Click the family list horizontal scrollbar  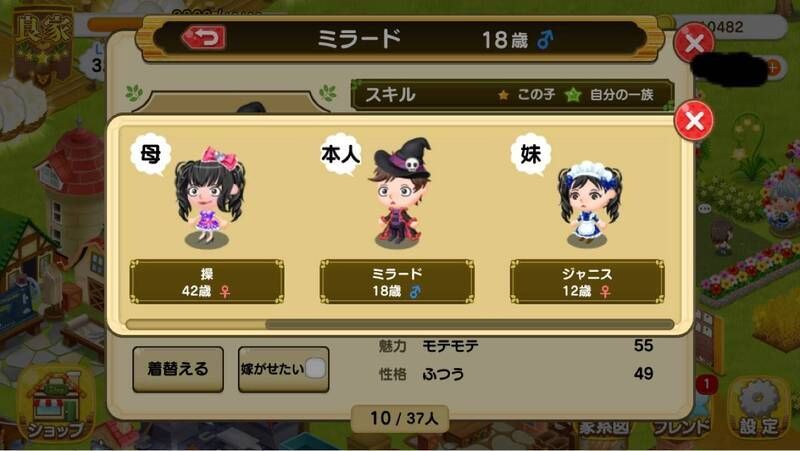coord(400,324)
